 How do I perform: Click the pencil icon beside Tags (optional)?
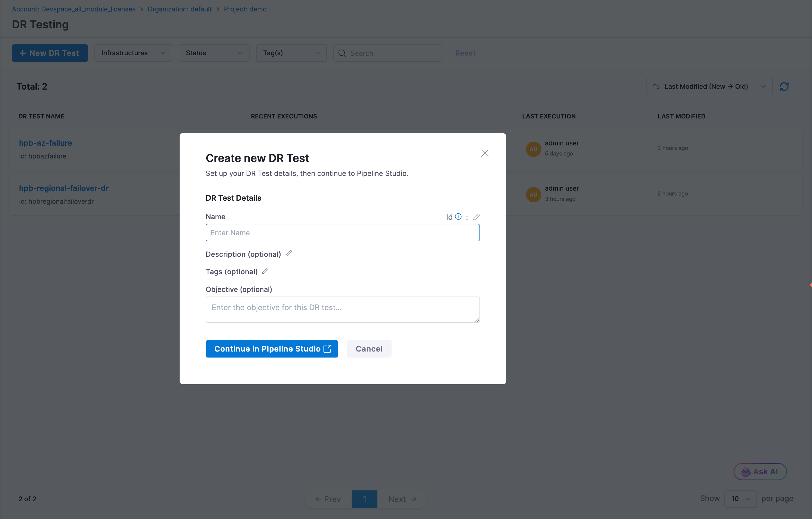[x=265, y=271]
